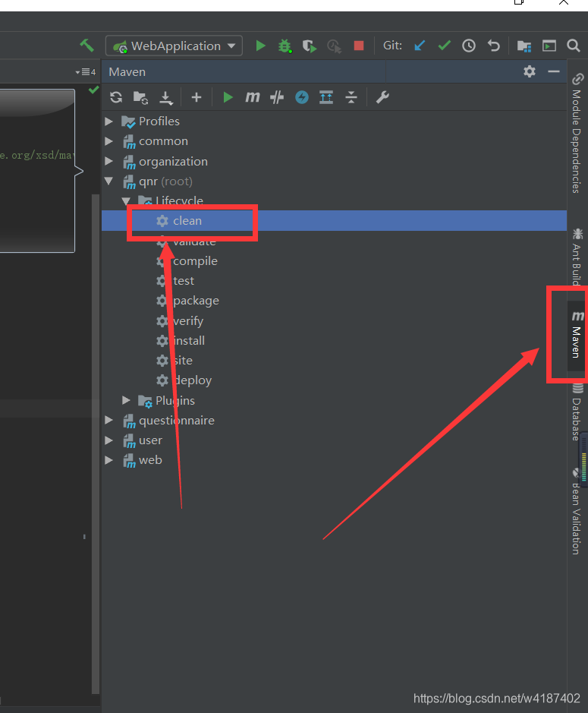Expand the common module

(108, 141)
